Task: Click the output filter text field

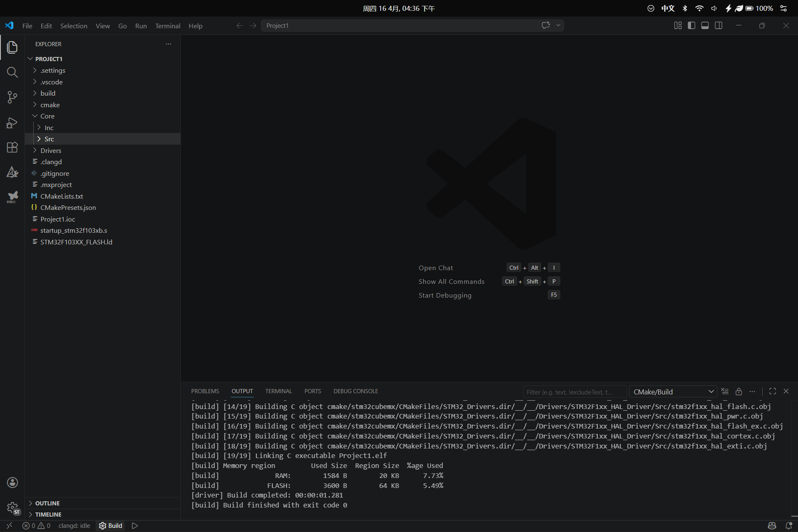Action: (574, 392)
